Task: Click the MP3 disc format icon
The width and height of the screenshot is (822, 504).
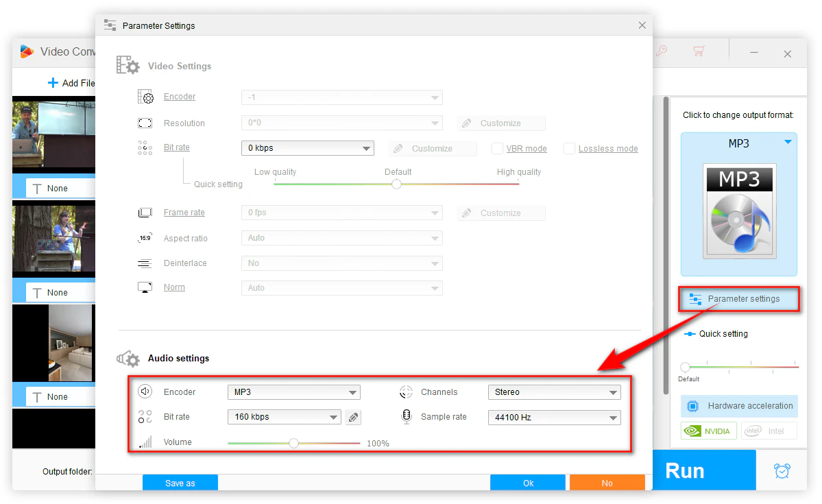Action: pyautogui.click(x=740, y=211)
